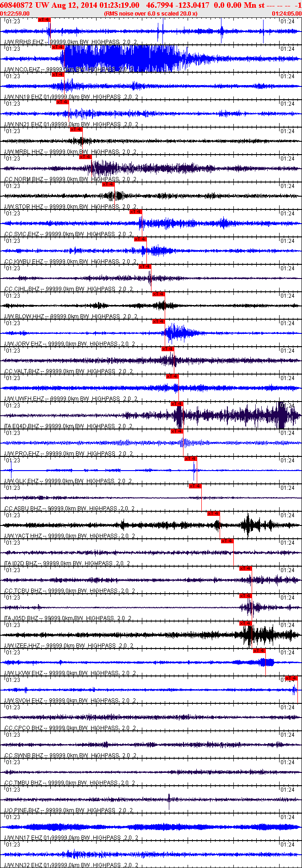
Task: Select the CC.VALT.BHZ station label
Action: [70, 371]
